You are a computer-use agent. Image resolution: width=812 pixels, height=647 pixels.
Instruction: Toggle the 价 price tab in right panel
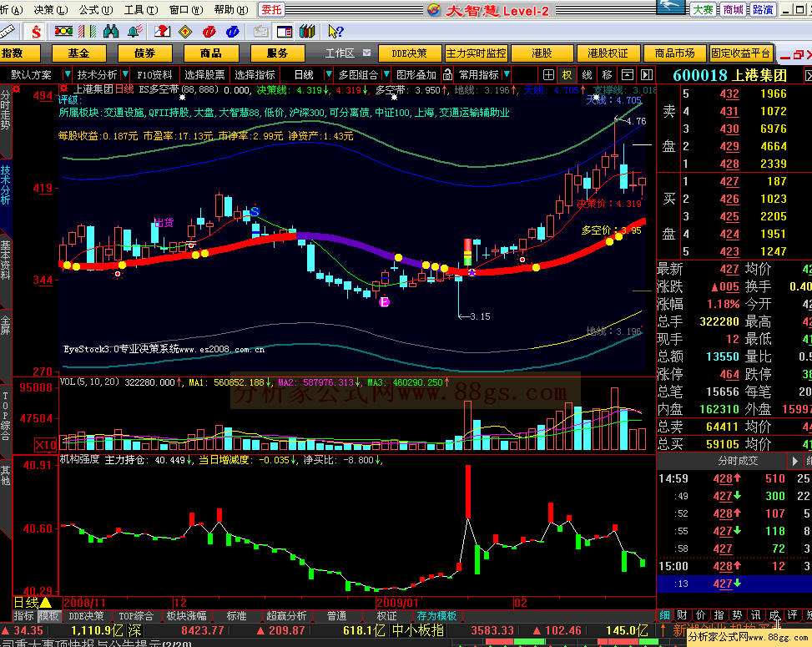tap(701, 615)
